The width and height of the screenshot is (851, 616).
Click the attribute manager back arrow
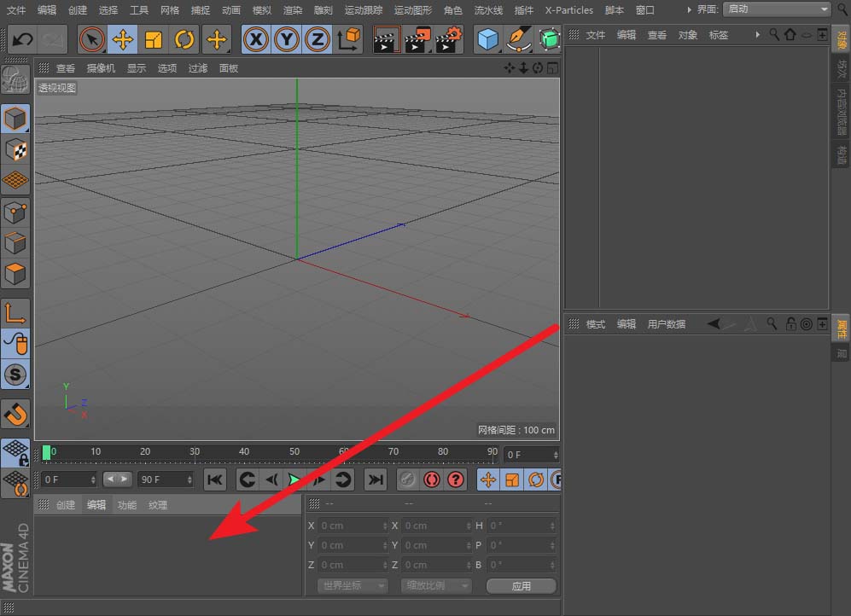(x=714, y=324)
